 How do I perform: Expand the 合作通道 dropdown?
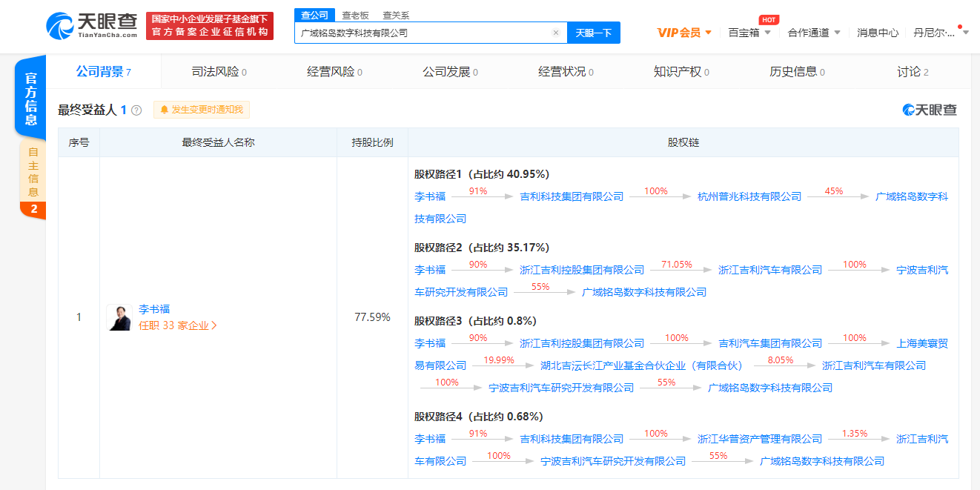[x=837, y=33]
